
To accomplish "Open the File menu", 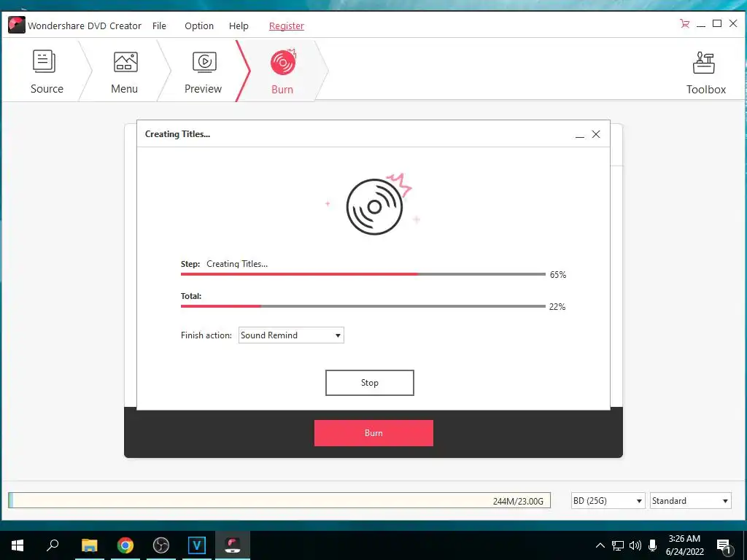I will coord(159,26).
